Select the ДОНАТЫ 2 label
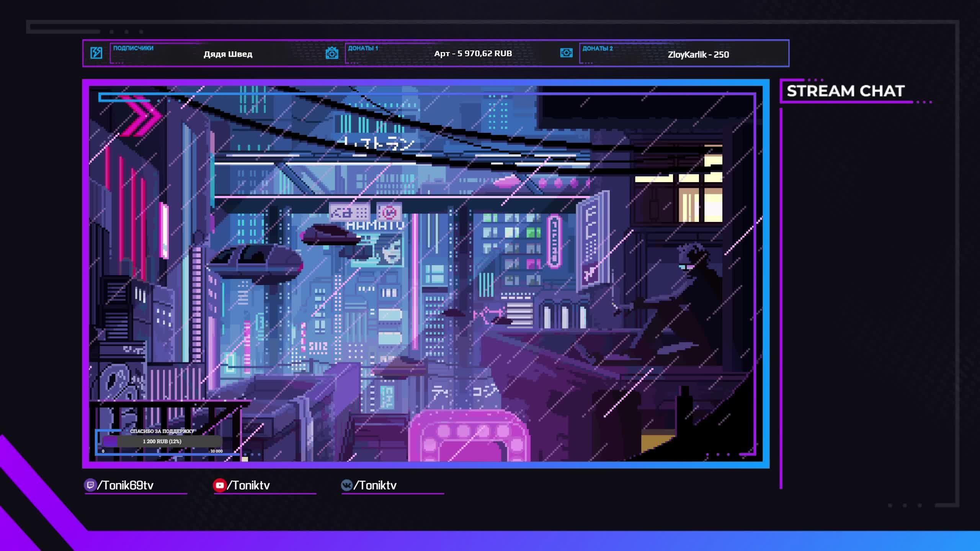The width and height of the screenshot is (980, 551). (x=597, y=48)
